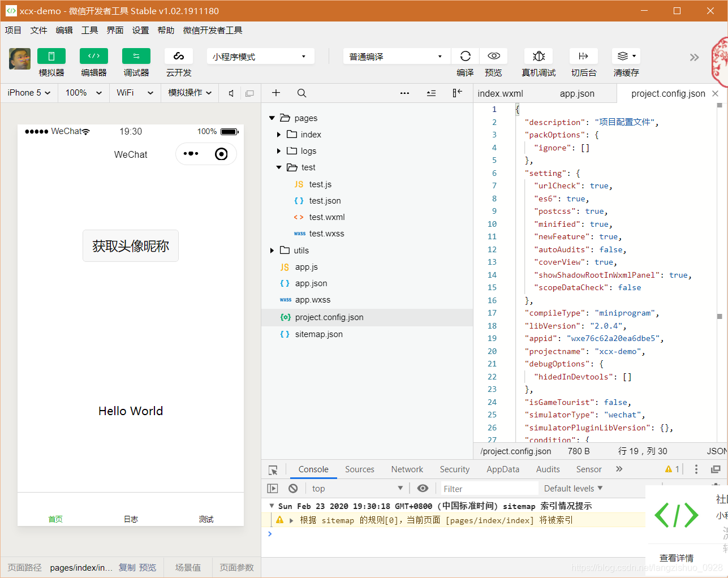Viewport: 728px width, 578px height.
Task: Open the 设置 menu
Action: click(x=140, y=31)
